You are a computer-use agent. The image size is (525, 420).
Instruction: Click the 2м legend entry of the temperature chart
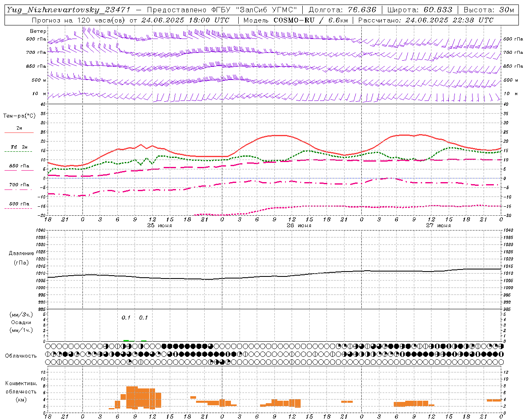click(x=19, y=128)
